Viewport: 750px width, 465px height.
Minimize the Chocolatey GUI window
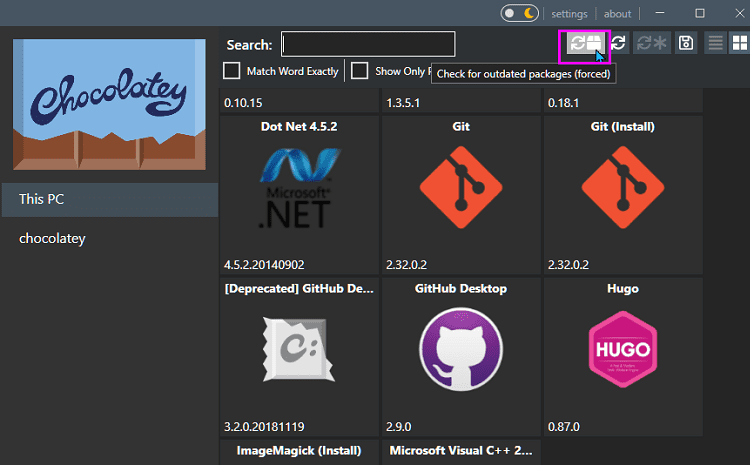[660, 13]
